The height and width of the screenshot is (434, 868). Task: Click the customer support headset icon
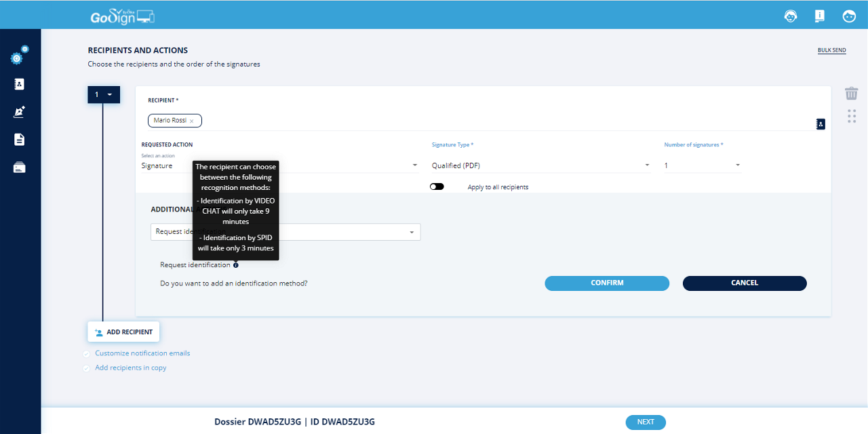[791, 16]
